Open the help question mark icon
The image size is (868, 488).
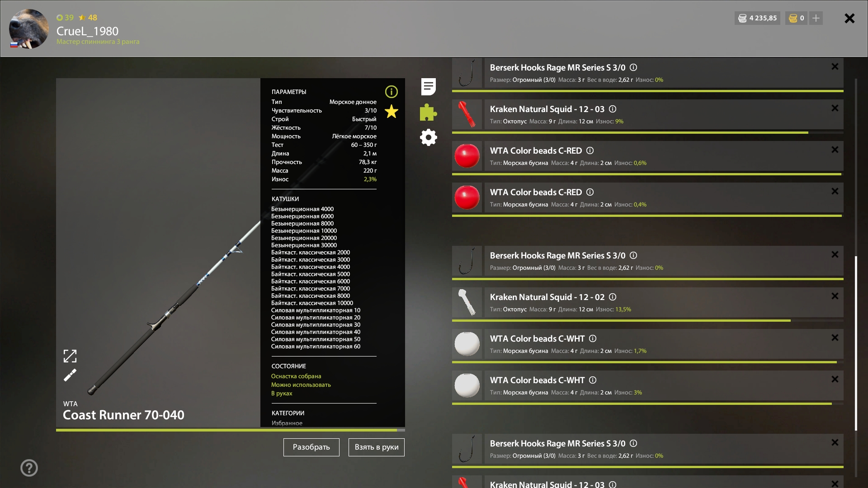(x=29, y=468)
